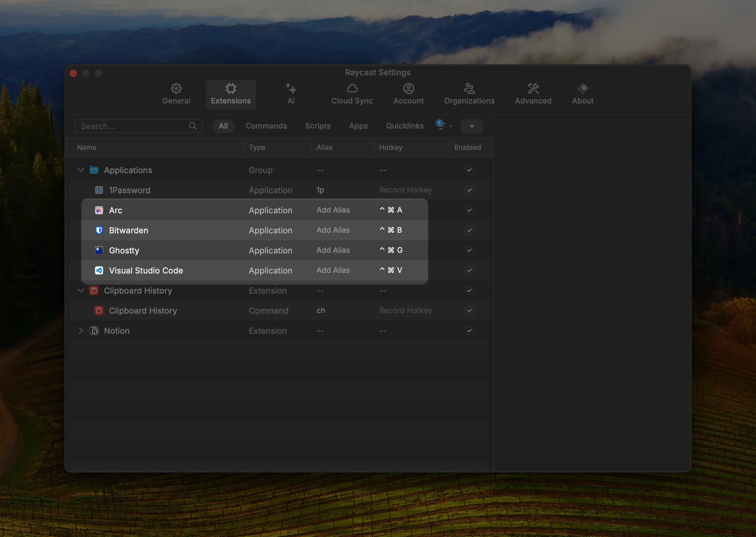Click the Cloud Sync cloud icon
This screenshot has height=537, width=756.
coord(352,89)
